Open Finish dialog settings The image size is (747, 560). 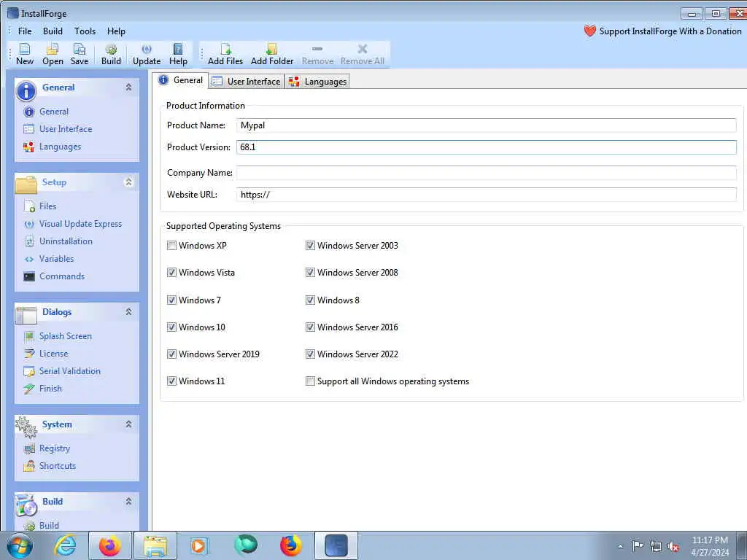pyautogui.click(x=43, y=389)
